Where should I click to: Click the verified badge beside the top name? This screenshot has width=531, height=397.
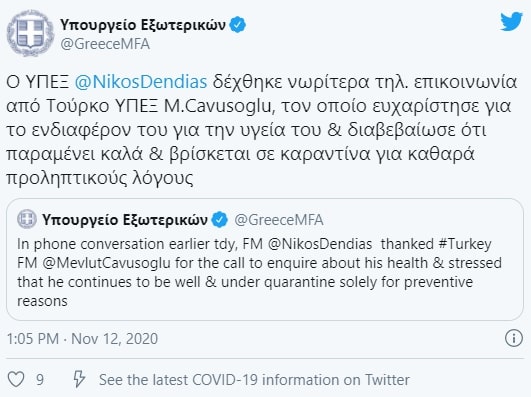[238, 25]
